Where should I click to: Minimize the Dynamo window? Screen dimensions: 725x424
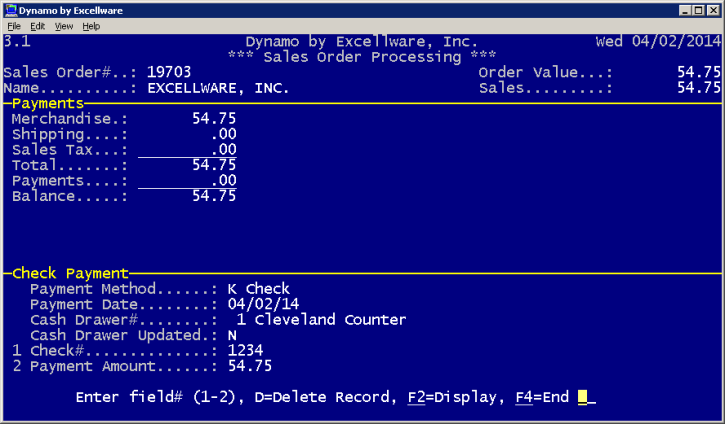(x=685, y=10)
